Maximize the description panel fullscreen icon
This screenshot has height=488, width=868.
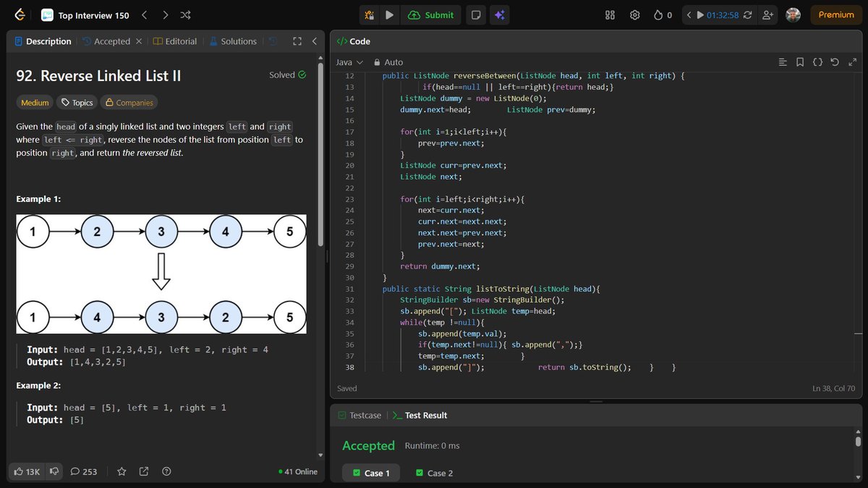point(297,41)
